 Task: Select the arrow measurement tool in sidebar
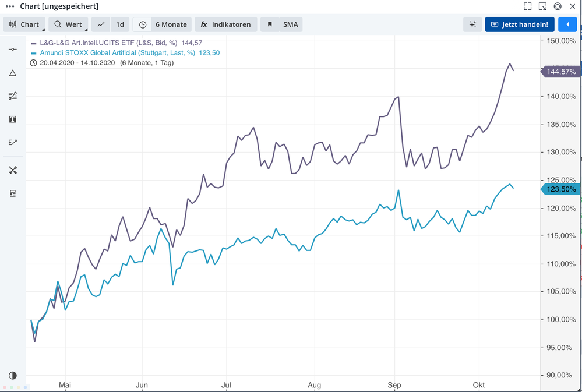click(13, 143)
